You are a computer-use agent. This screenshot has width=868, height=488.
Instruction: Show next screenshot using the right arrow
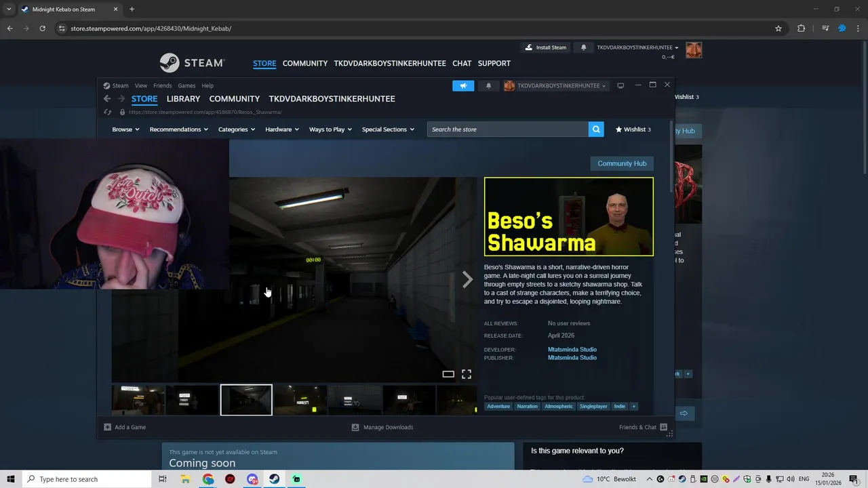(467, 279)
